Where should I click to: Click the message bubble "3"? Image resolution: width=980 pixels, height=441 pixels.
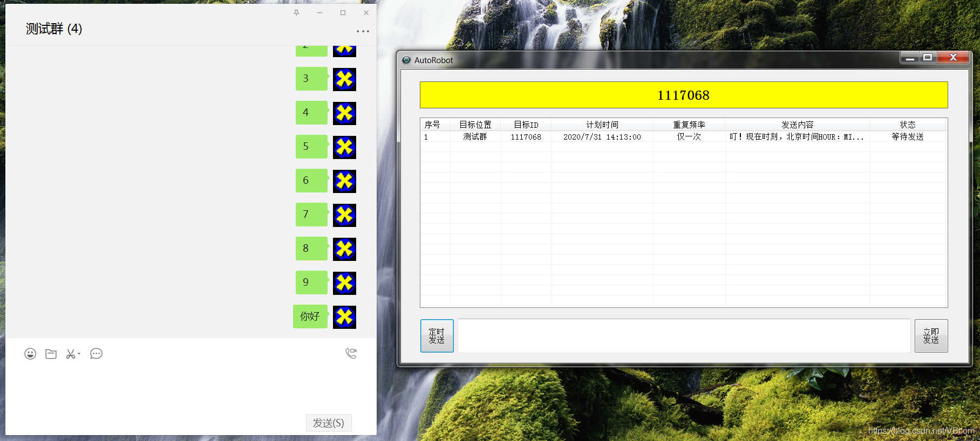coord(312,79)
